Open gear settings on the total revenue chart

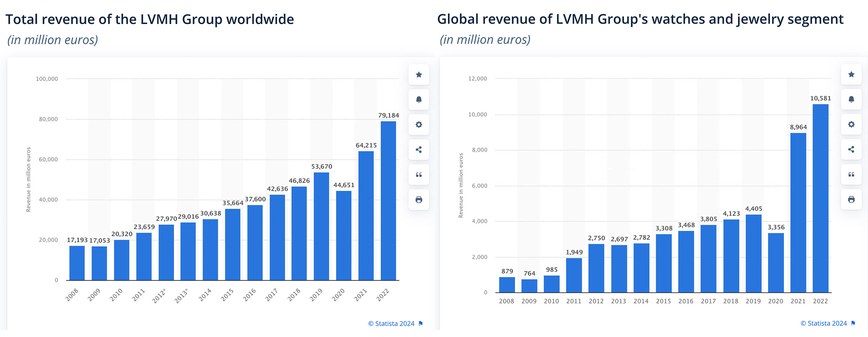pyautogui.click(x=419, y=124)
